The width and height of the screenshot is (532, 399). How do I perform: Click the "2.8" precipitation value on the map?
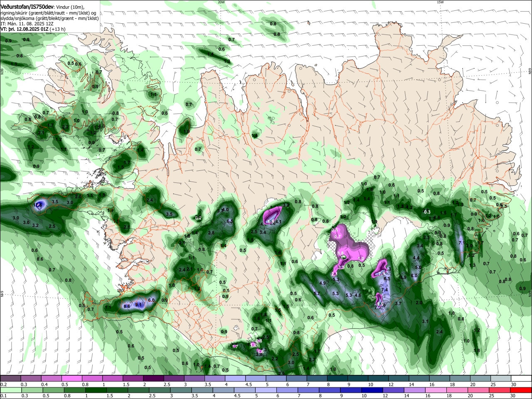coord(211,233)
